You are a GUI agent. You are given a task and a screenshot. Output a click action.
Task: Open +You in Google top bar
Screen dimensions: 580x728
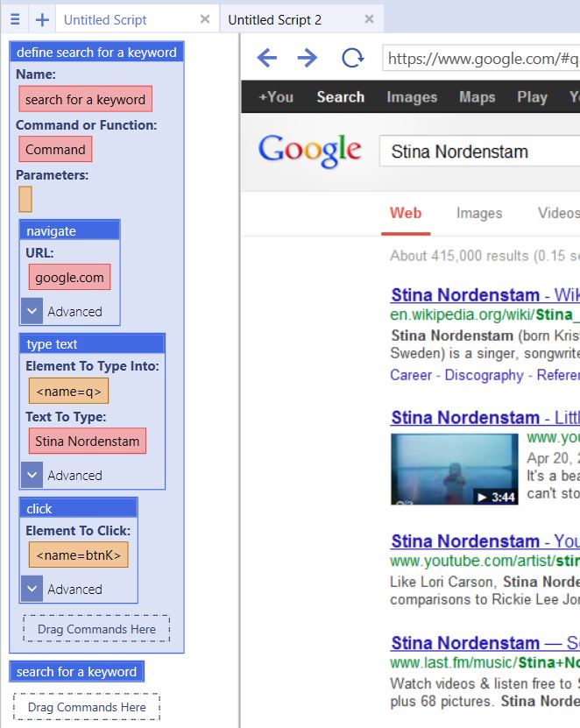coord(276,96)
